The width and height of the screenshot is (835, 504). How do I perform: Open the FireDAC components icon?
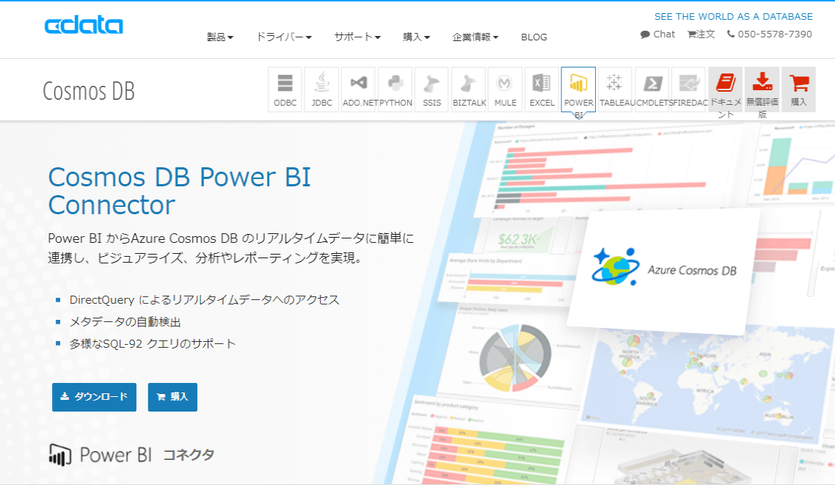pos(688,90)
